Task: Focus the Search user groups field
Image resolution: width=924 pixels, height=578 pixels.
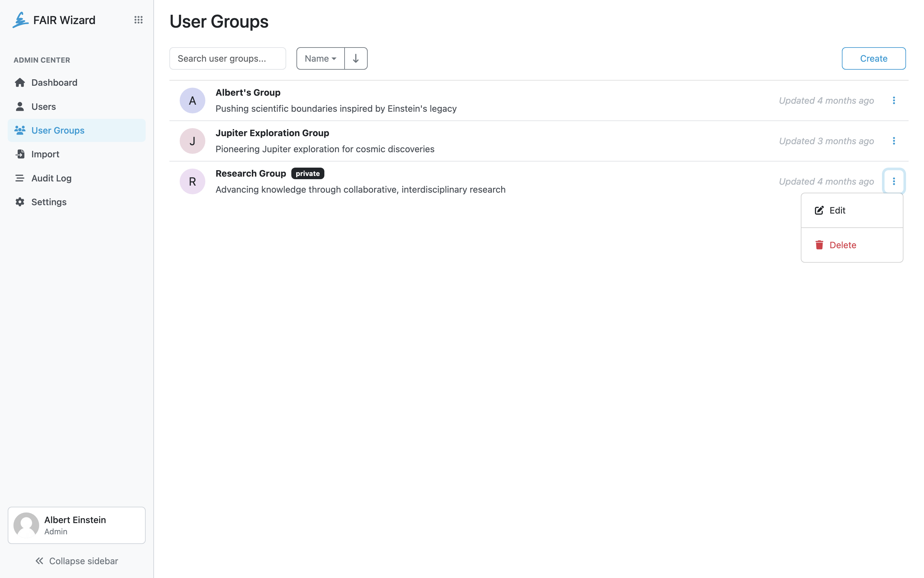Action: click(227, 58)
